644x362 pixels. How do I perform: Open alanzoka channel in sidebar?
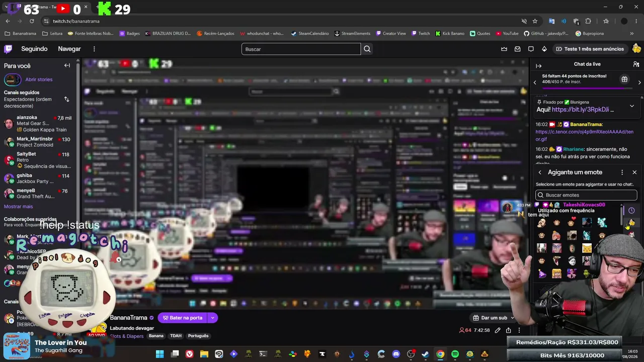(x=38, y=123)
